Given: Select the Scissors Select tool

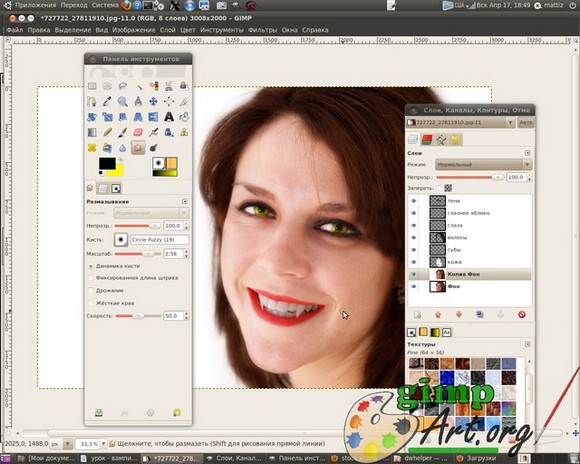Looking at the screenshot, I should [x=169, y=86].
